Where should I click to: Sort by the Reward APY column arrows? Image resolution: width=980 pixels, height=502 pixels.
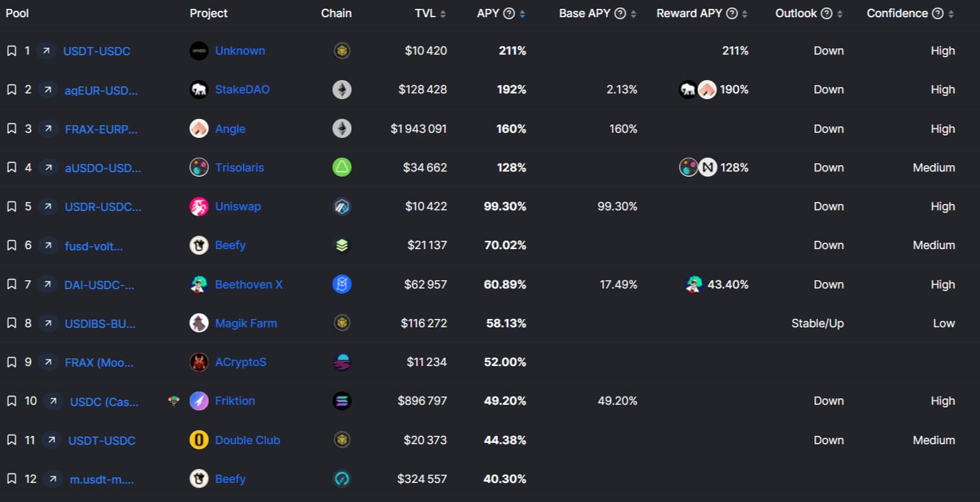pyautogui.click(x=744, y=14)
